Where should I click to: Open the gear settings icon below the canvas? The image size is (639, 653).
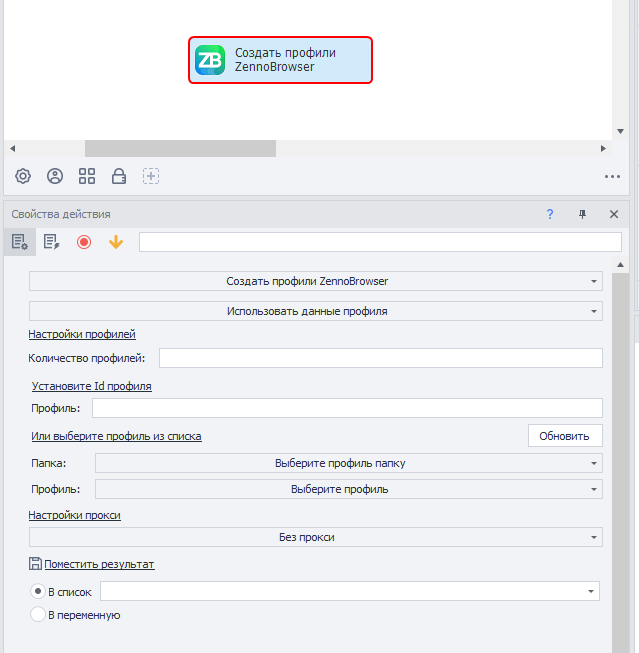(23, 176)
